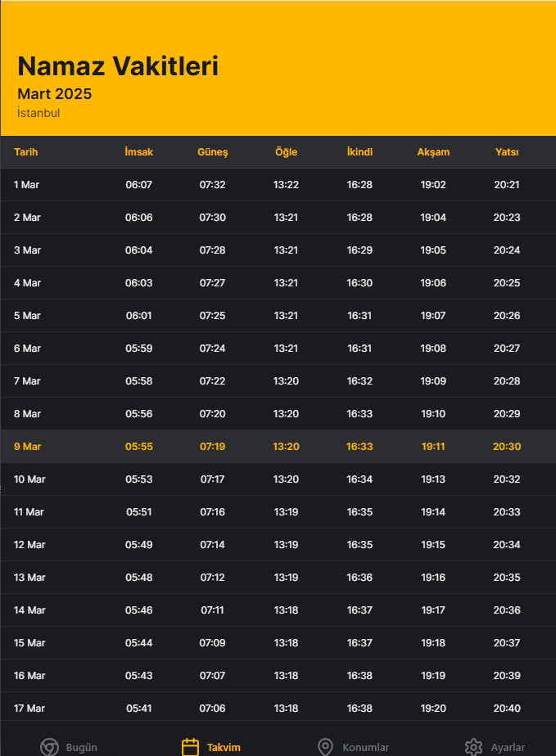Click the Öğle time 13:22 on 1 Mar

pyautogui.click(x=287, y=185)
